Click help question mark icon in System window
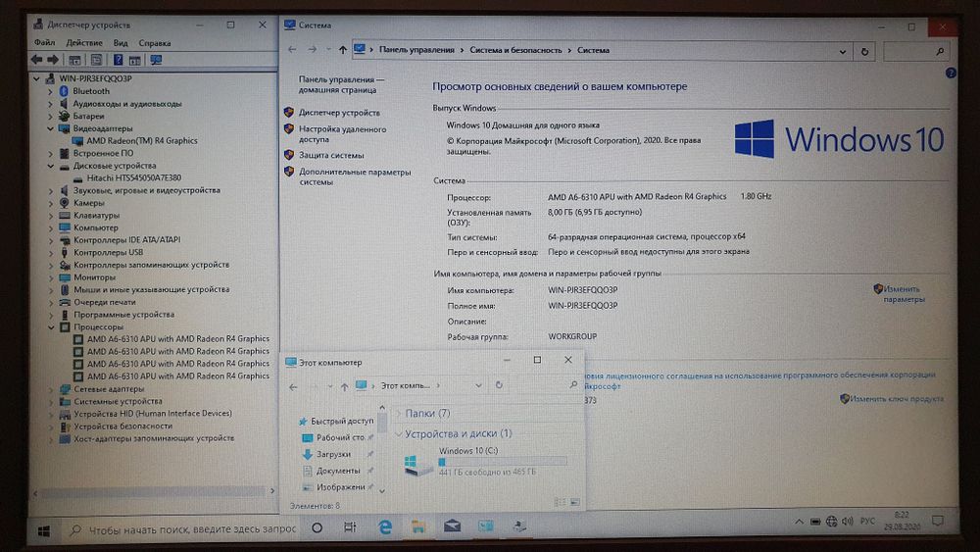This screenshot has width=980, height=552. [951, 74]
